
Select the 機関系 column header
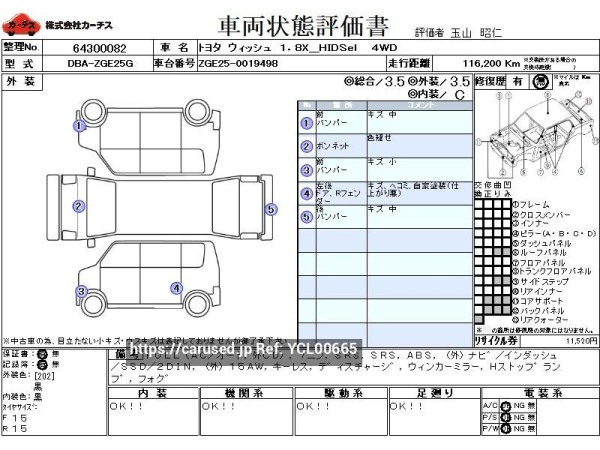pos(245,393)
